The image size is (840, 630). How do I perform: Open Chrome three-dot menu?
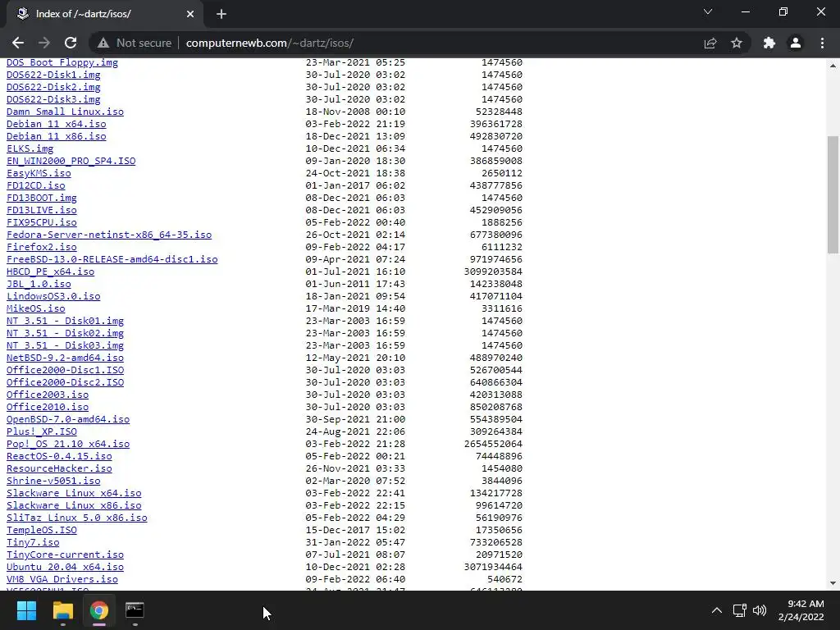point(822,43)
